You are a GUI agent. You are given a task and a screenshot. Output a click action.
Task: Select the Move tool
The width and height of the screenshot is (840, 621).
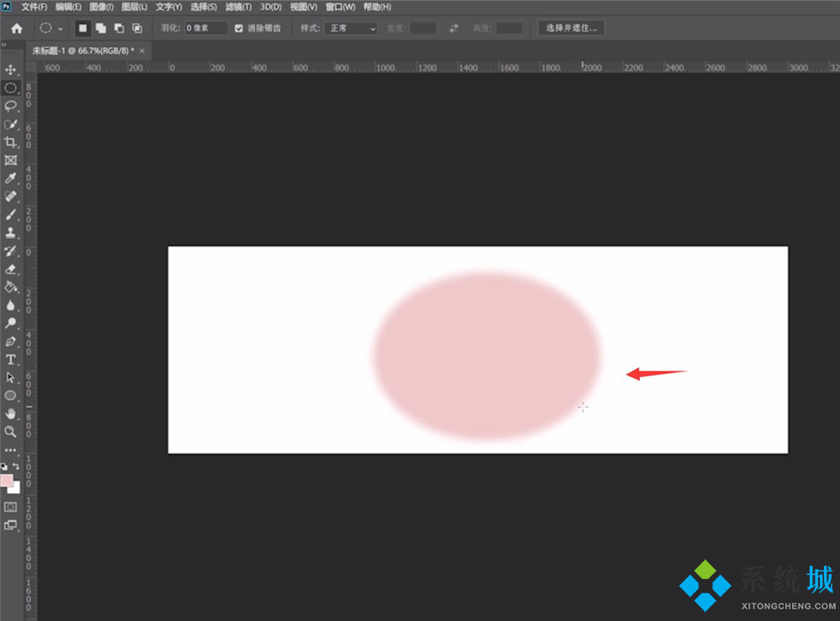click(x=11, y=70)
